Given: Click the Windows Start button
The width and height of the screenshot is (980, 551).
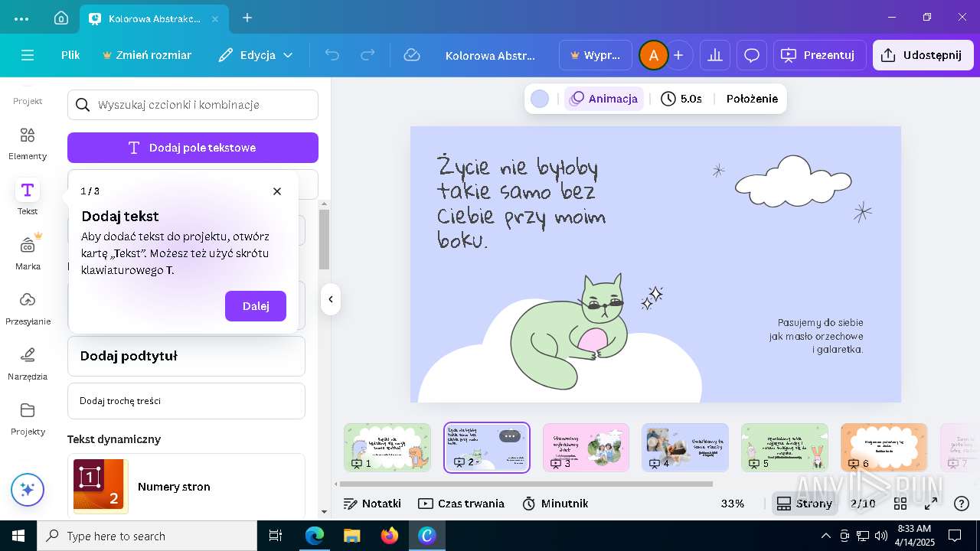Looking at the screenshot, I should [18, 536].
